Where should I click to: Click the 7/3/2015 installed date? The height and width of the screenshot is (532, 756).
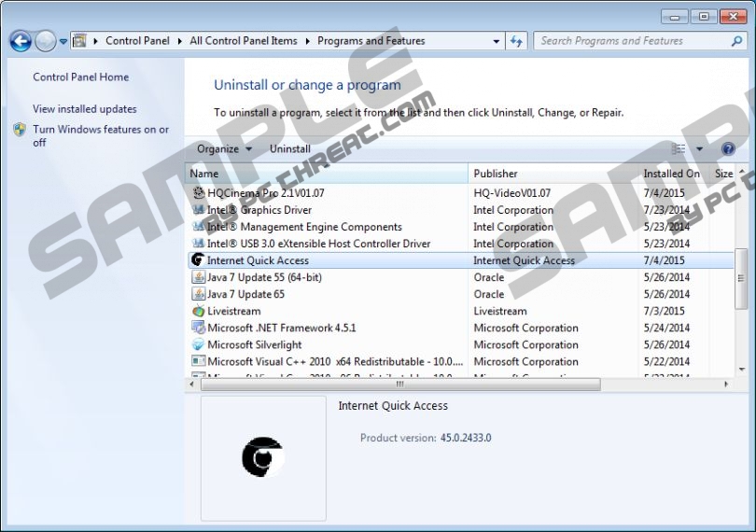pyautogui.click(x=664, y=311)
